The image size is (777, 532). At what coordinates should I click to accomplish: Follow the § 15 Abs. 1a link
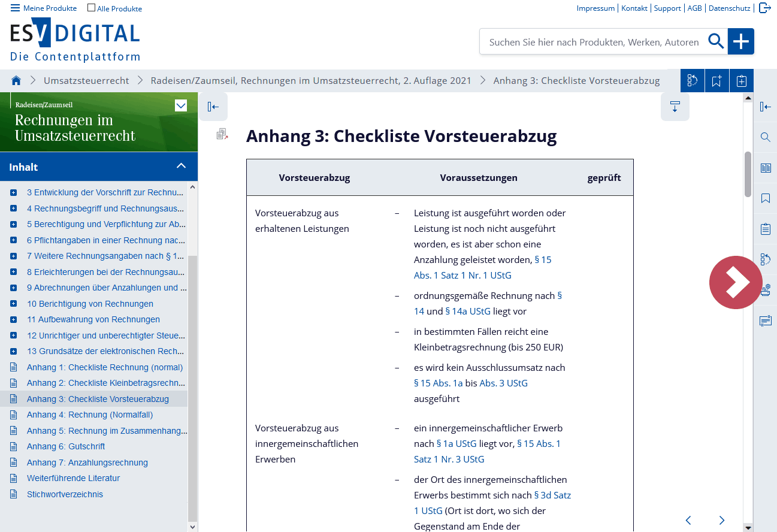pyautogui.click(x=439, y=383)
